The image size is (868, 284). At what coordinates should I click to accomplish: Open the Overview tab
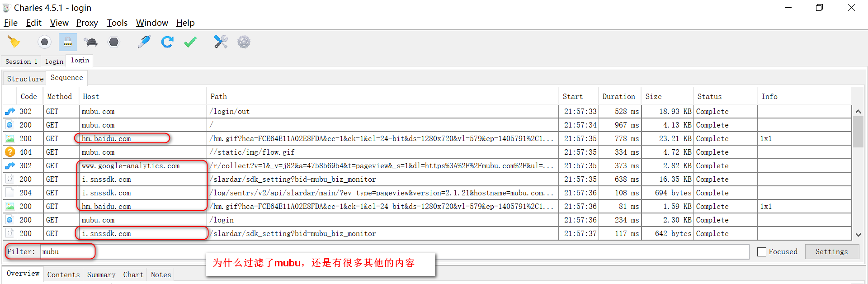tap(23, 274)
